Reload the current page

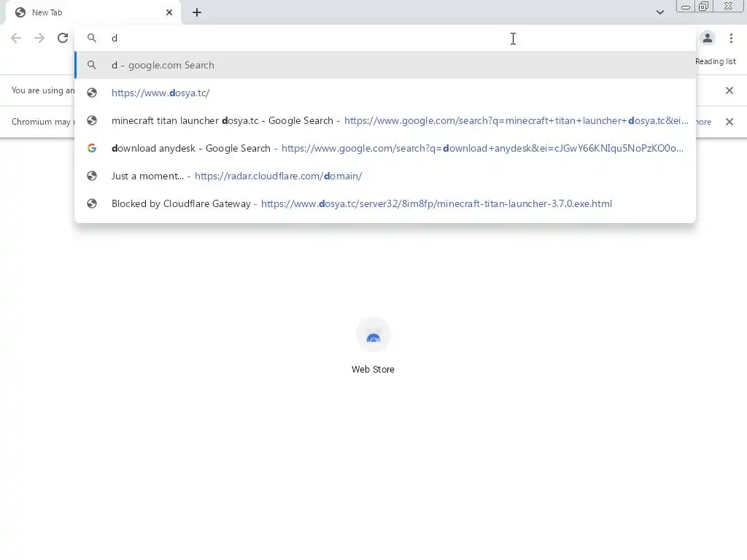[63, 38]
